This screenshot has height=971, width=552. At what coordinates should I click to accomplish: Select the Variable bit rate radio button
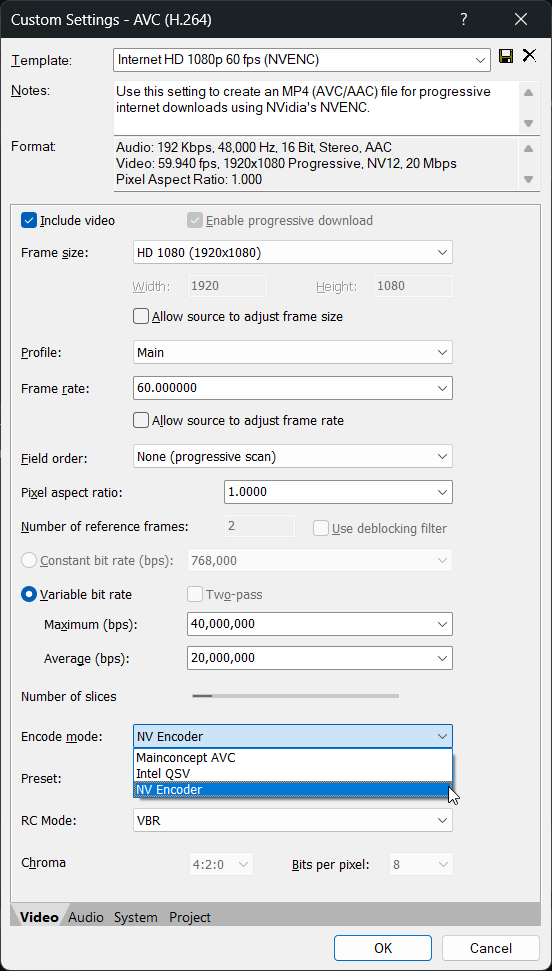tap(29, 594)
